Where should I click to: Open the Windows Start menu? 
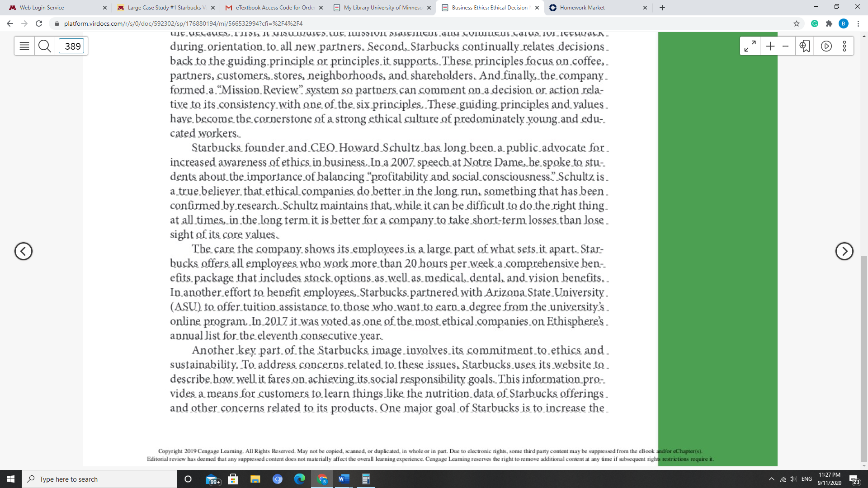click(11, 479)
